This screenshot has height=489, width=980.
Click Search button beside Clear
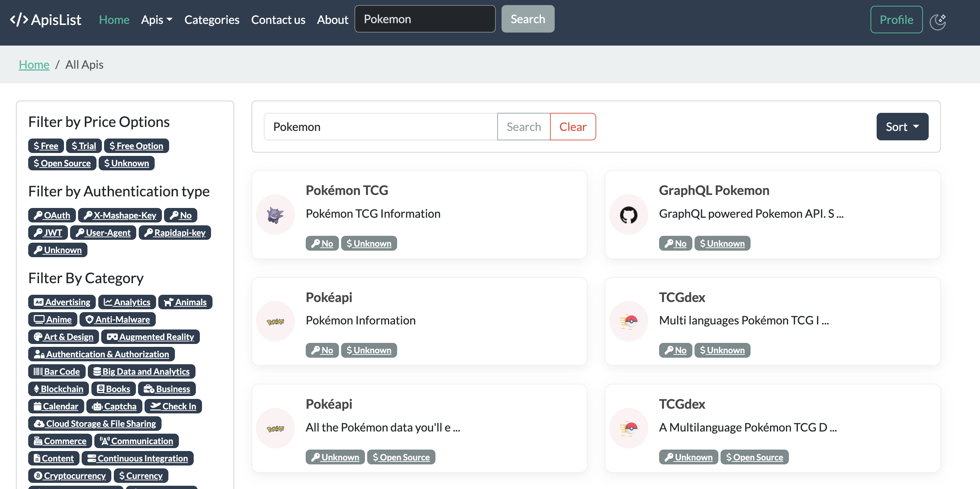coord(524,127)
